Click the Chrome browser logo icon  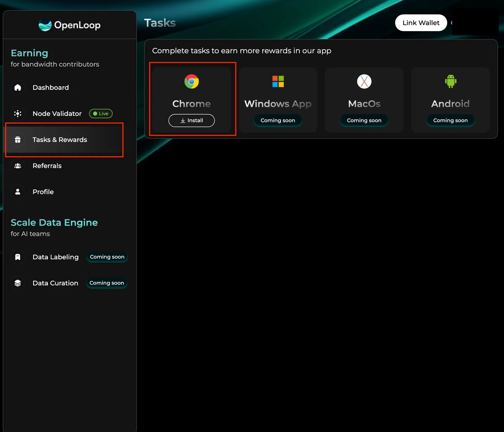192,82
